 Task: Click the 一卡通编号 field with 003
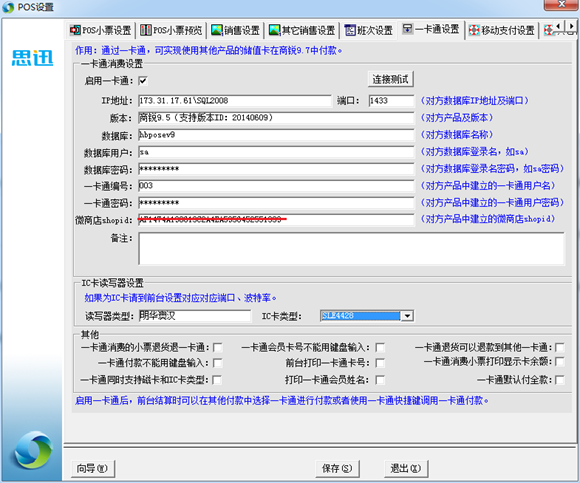click(276, 186)
